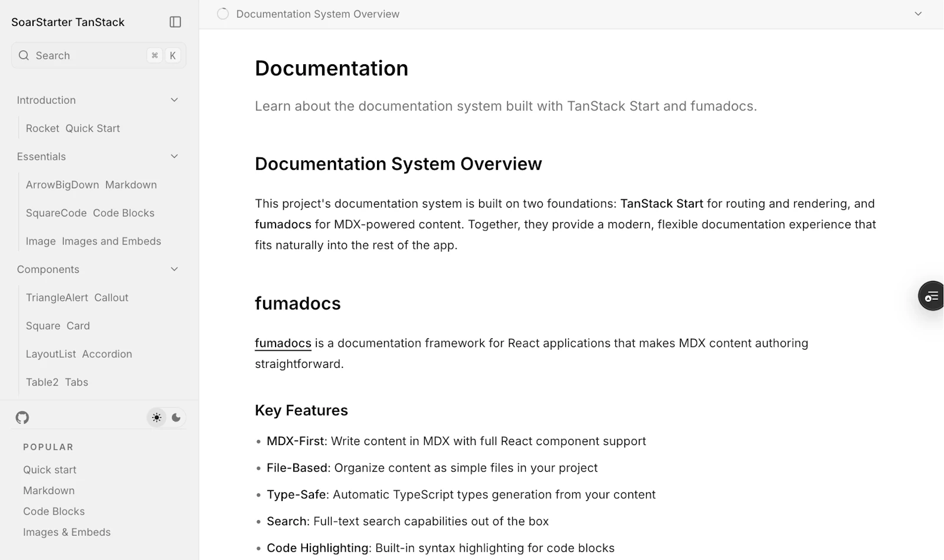
Task: Click the Introduction section label
Action: 46,100
